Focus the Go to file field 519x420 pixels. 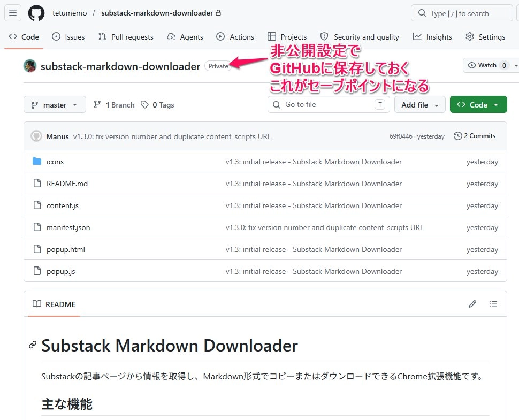pos(329,104)
